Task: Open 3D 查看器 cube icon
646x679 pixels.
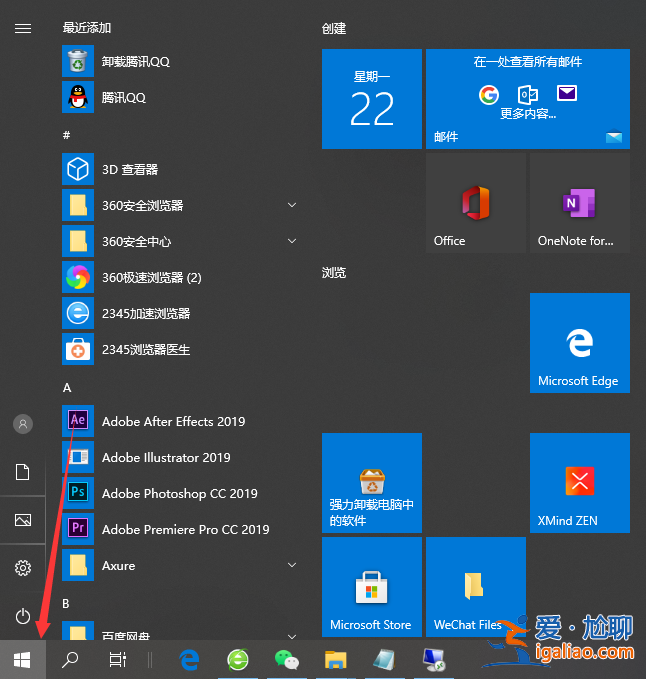Action: [78, 169]
